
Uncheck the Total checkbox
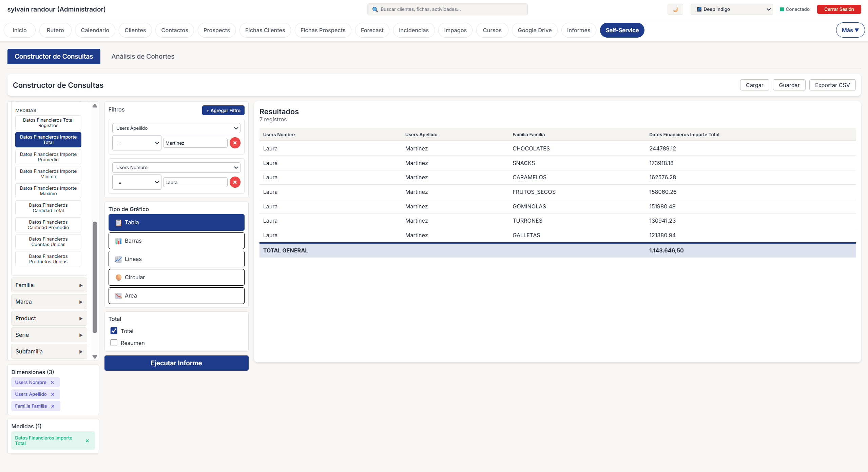tap(114, 331)
